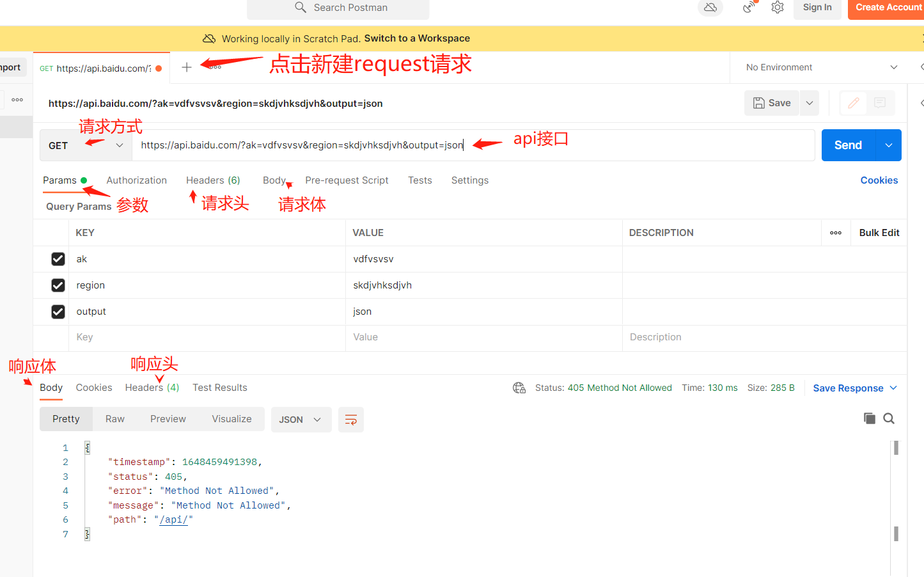Click Switch to a Workspace link
Screen dimensions: 924x577
pos(417,38)
